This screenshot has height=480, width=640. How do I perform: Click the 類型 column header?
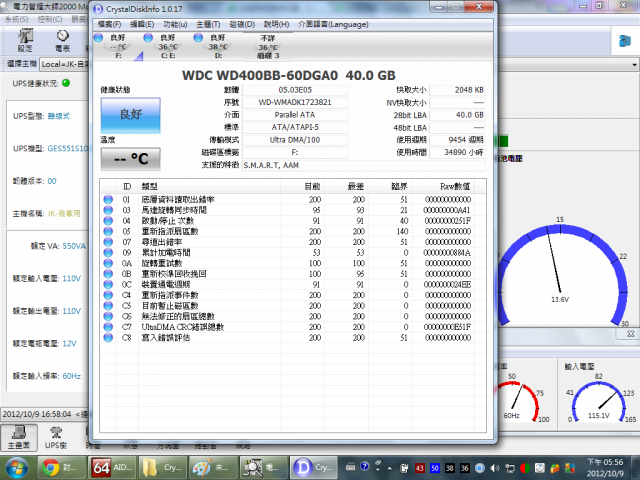[x=209, y=187]
